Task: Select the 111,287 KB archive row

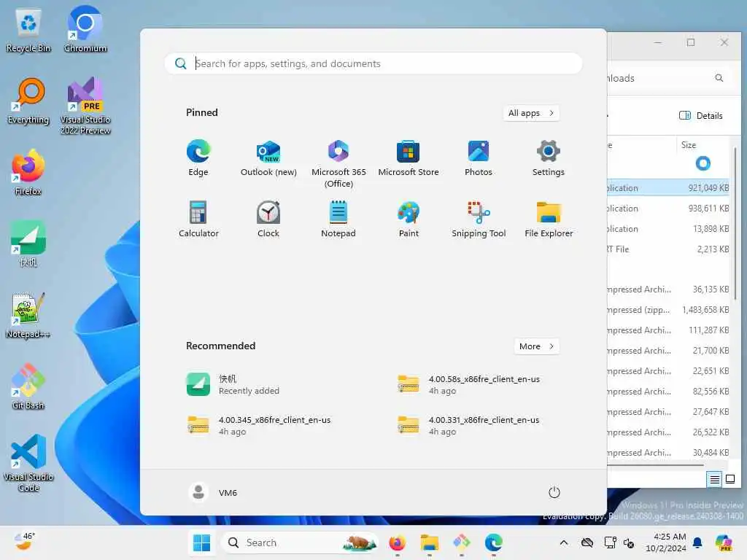Action: (x=669, y=330)
